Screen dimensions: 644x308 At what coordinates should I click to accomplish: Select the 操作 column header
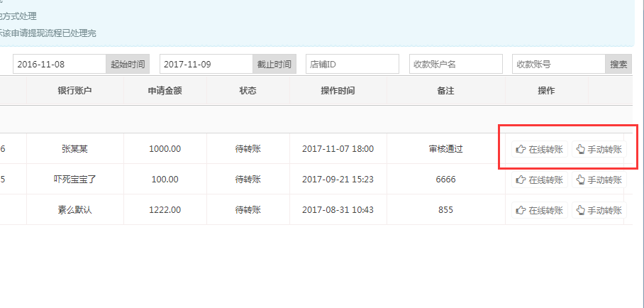coord(546,91)
